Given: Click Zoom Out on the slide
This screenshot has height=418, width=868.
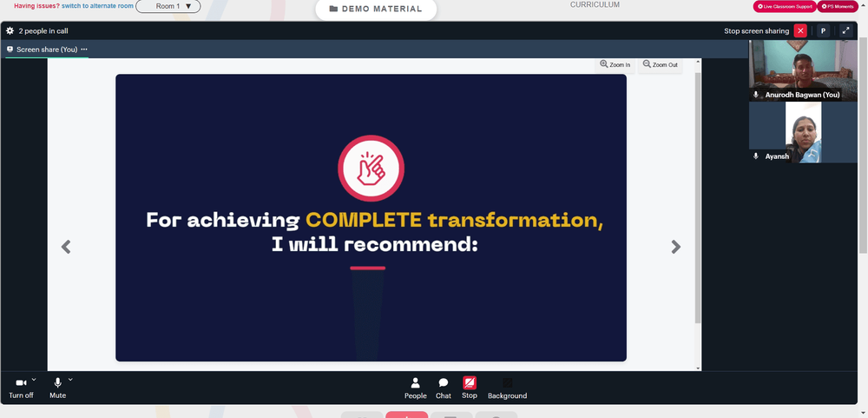Looking at the screenshot, I should (x=660, y=65).
